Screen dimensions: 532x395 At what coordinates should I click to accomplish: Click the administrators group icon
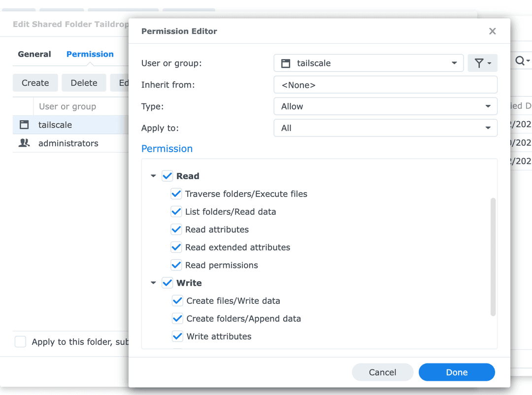point(24,143)
